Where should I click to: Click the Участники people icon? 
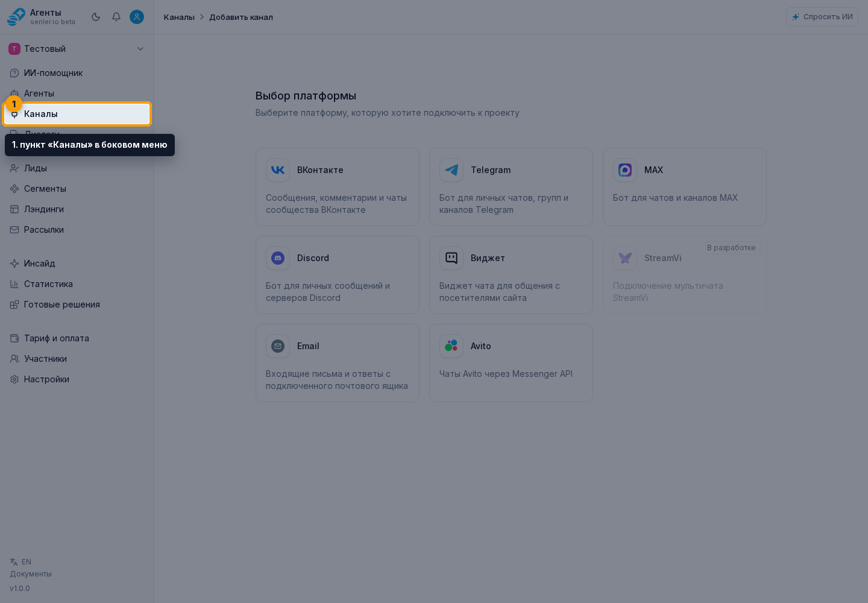tap(14, 359)
